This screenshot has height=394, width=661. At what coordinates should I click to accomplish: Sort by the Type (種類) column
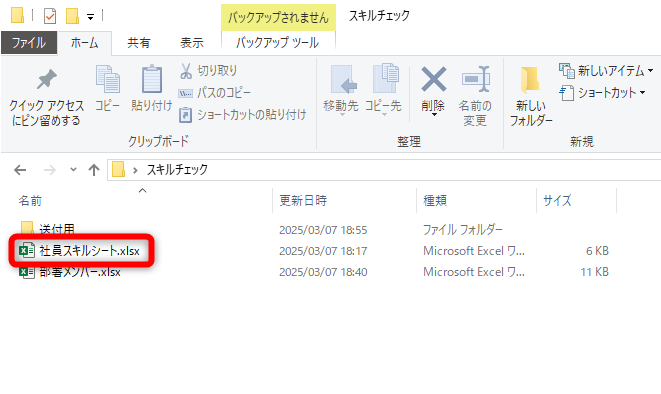pos(435,201)
